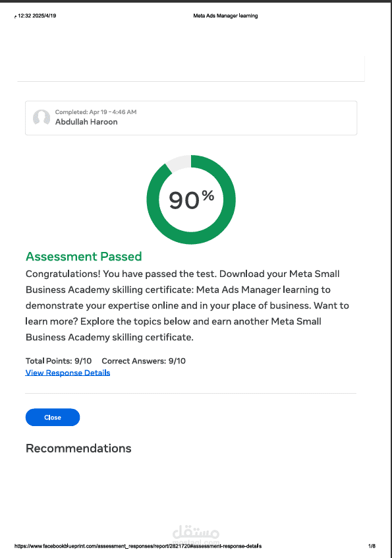
Task: Click inside the 90% percentage text
Action: click(x=191, y=200)
